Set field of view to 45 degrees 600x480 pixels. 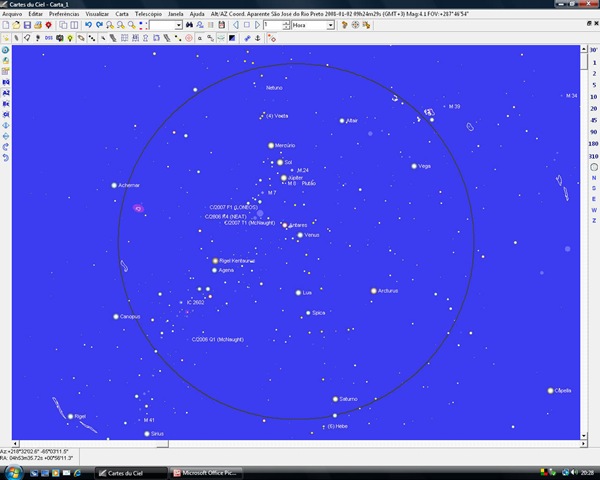(x=593, y=120)
